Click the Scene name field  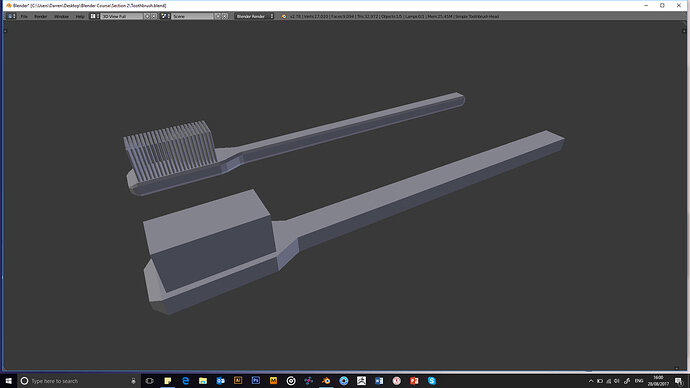coord(192,16)
